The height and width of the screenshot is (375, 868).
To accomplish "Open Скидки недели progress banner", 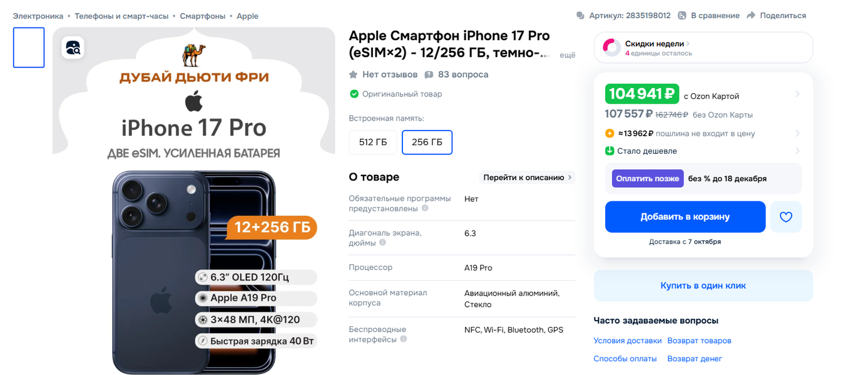I will (x=703, y=47).
